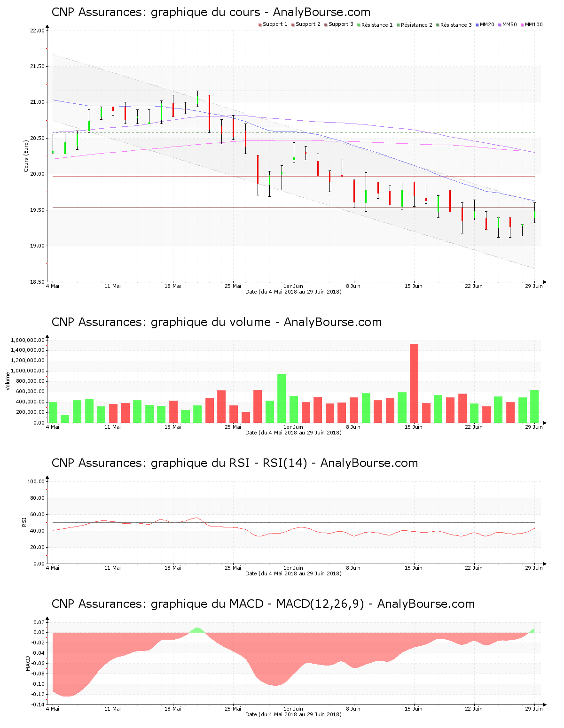
Task: Click the 40.00 RSI axis label
Action: (x=37, y=531)
